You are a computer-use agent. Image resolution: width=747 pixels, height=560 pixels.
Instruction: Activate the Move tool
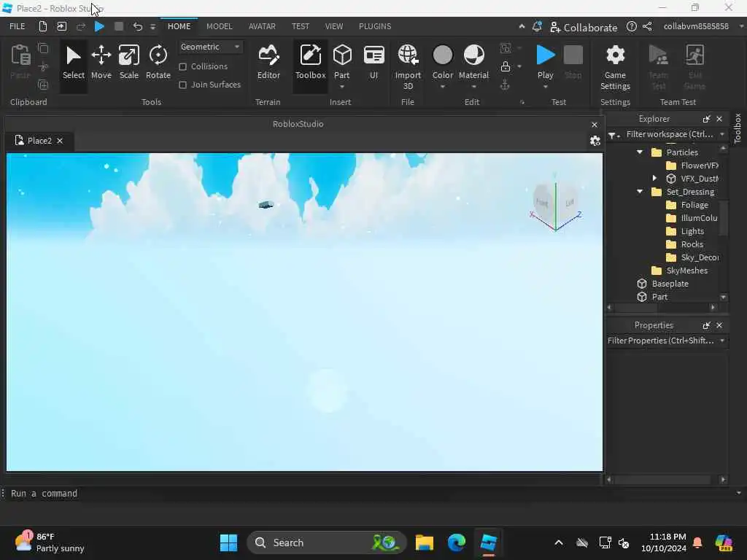101,63
